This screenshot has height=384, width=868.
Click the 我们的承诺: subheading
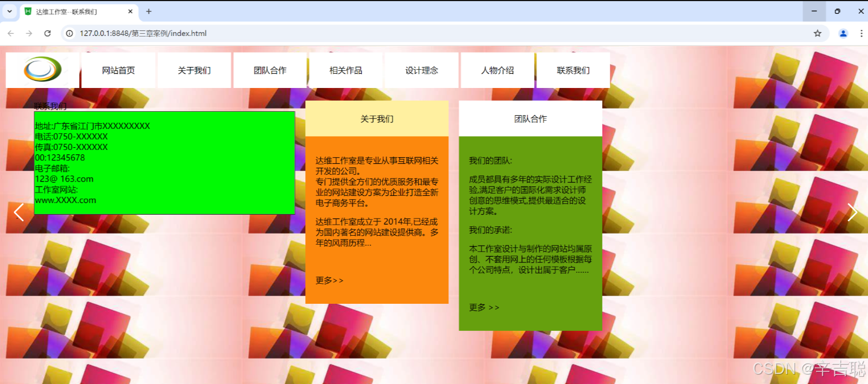point(490,230)
